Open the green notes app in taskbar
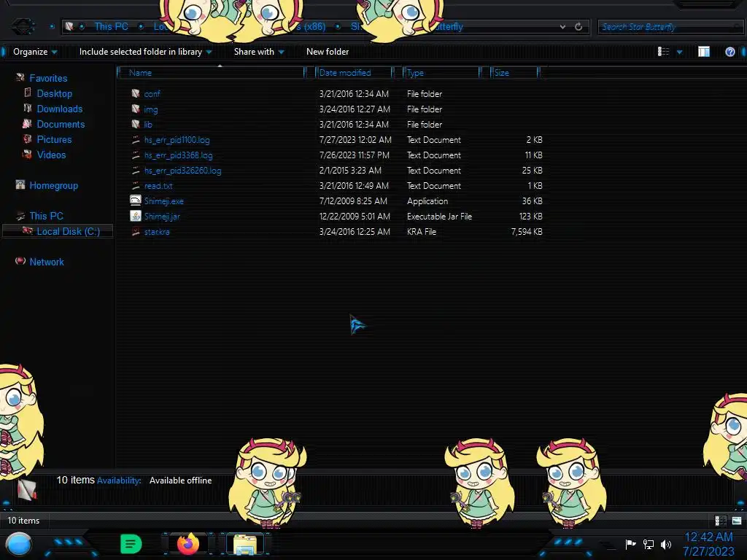Viewport: 747px width, 560px height. pos(131,544)
